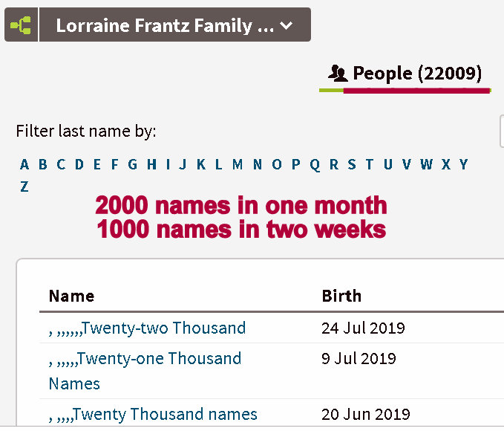
Task: Filter last names by letter S
Action: coord(352,165)
